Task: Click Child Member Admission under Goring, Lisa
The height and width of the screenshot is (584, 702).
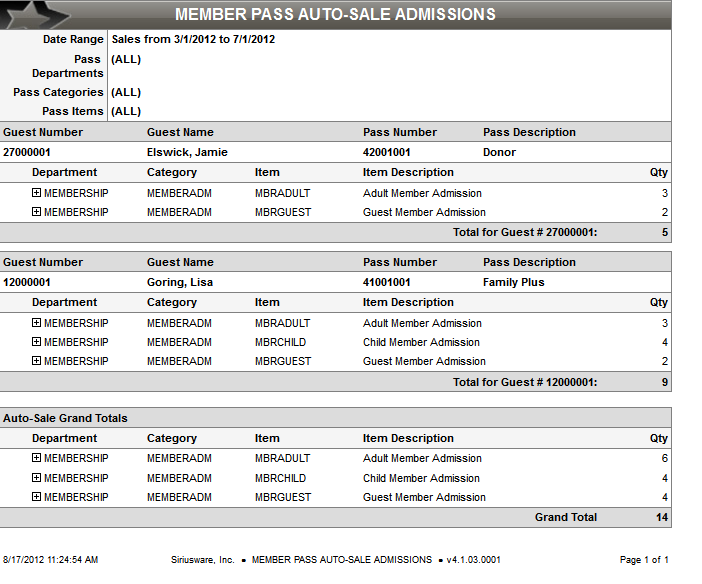Action: [x=421, y=342]
